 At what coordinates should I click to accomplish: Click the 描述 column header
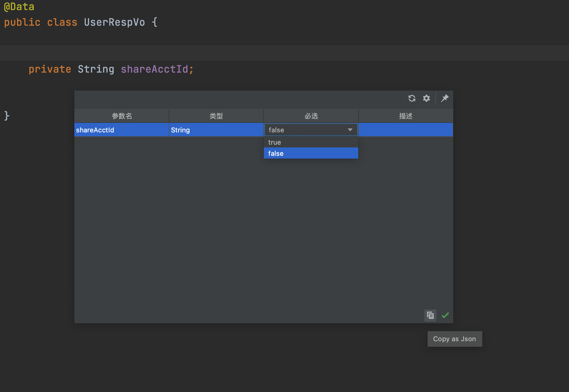click(x=406, y=116)
